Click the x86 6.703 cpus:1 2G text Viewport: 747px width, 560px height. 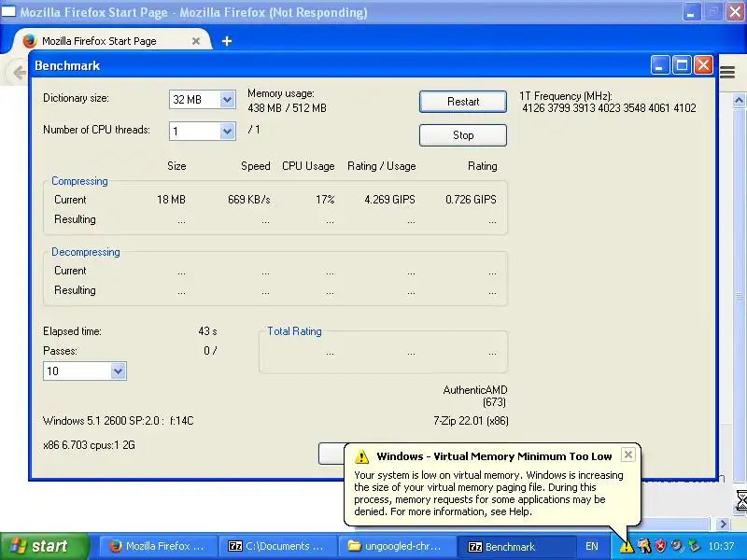click(x=89, y=445)
